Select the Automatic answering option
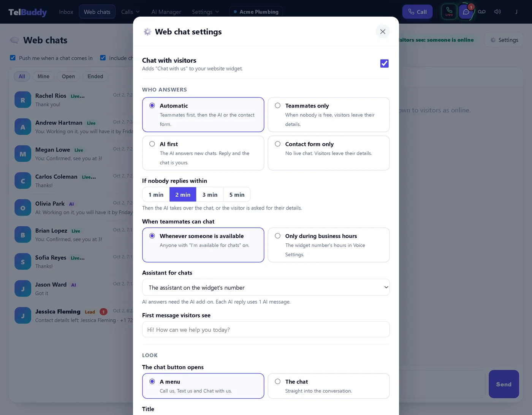This screenshot has width=532, height=415. tap(203, 115)
